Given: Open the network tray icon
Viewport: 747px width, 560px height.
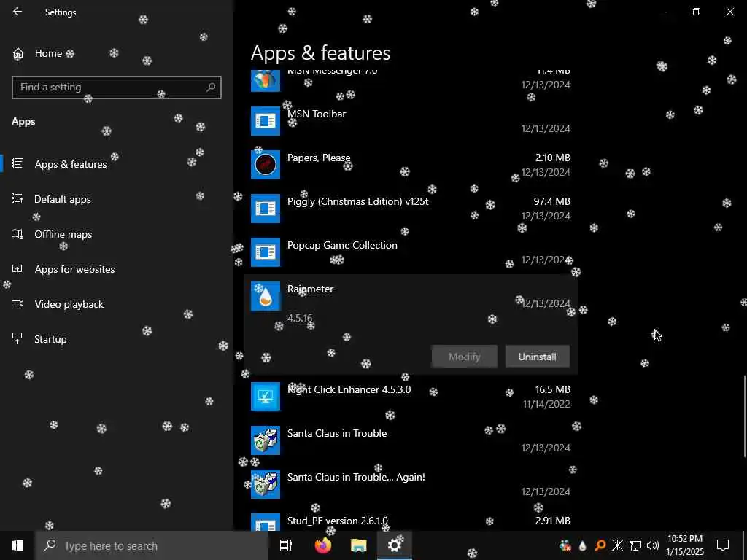Looking at the screenshot, I should click(x=635, y=545).
